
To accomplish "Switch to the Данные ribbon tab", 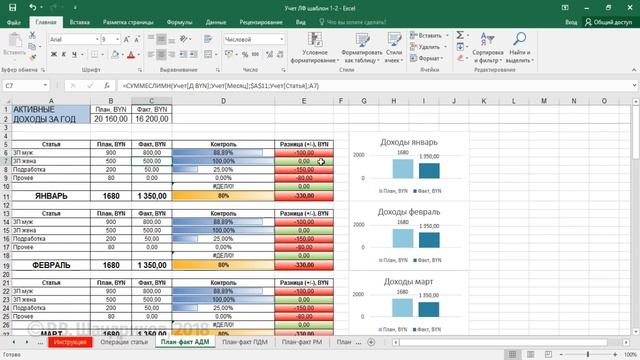I will pyautogui.click(x=216, y=22).
